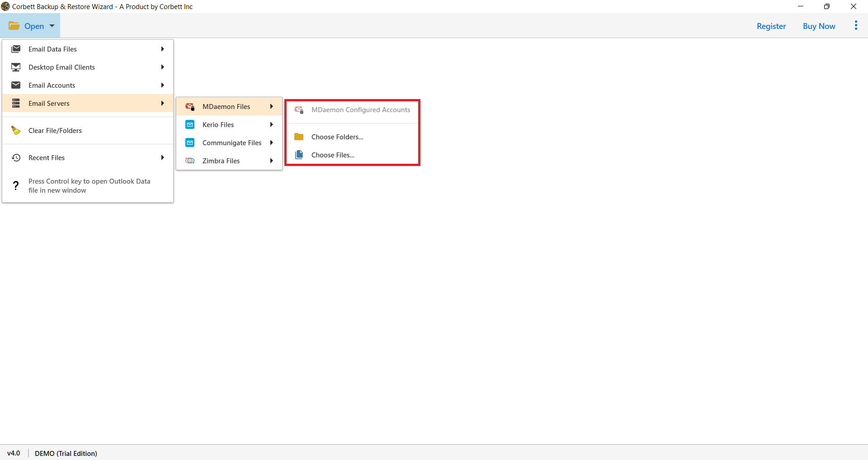Screen dimensions: 868x460
Task: Select the Choose Folders... option
Action: tap(353, 137)
